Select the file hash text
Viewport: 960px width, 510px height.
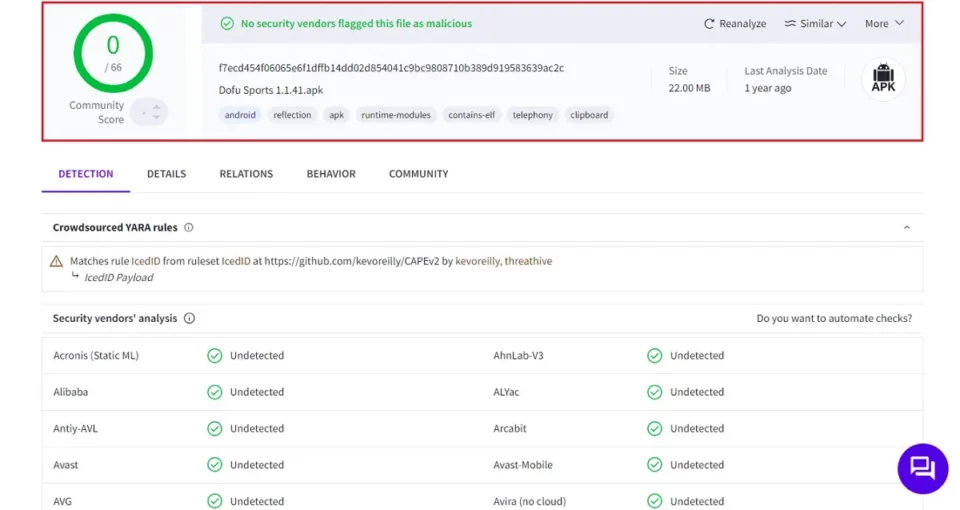pos(391,68)
